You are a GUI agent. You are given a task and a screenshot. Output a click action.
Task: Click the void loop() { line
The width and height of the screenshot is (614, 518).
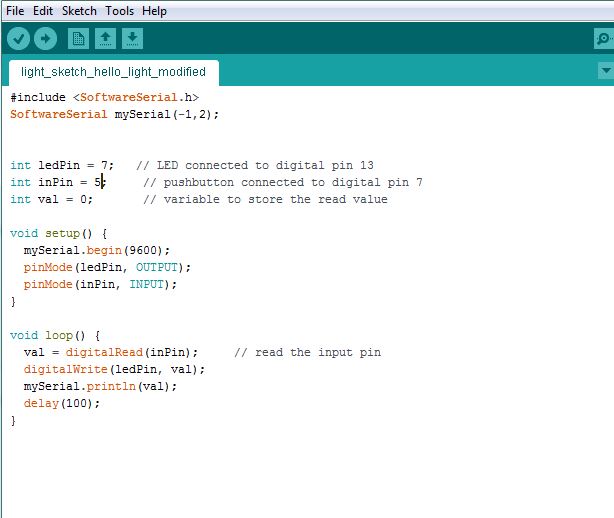(55, 336)
